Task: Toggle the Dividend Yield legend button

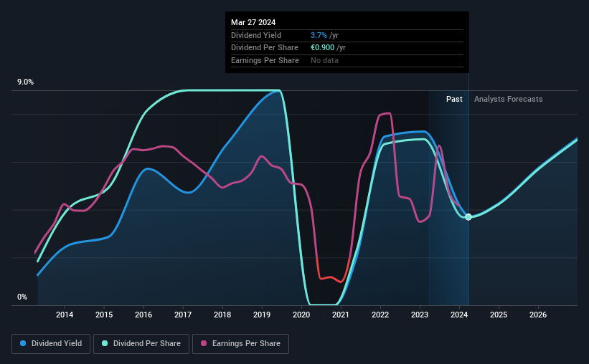Action: point(51,344)
